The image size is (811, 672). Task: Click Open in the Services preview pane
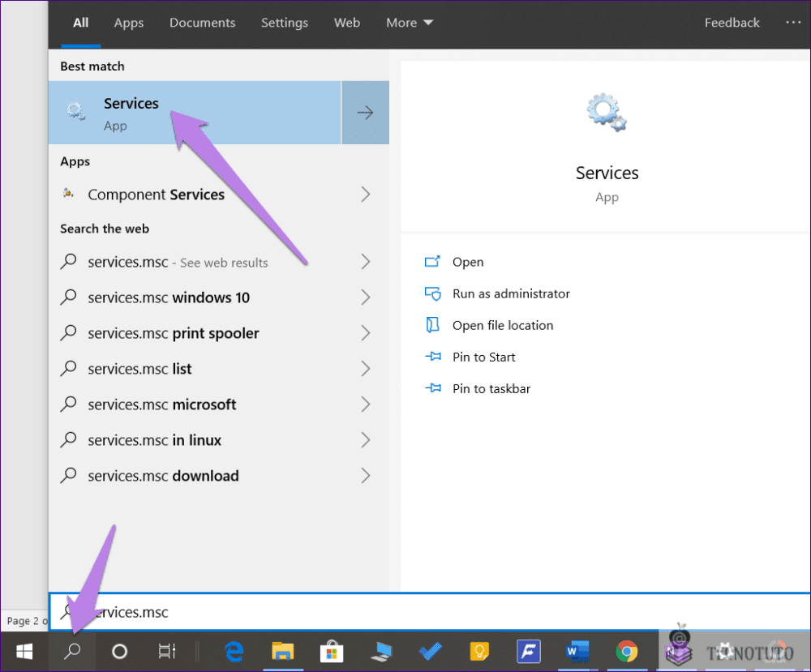click(468, 262)
